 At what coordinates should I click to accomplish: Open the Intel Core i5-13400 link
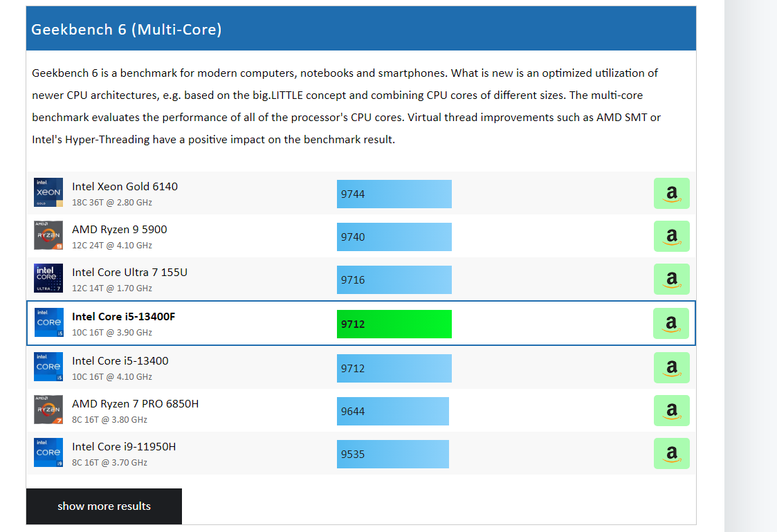click(x=120, y=360)
